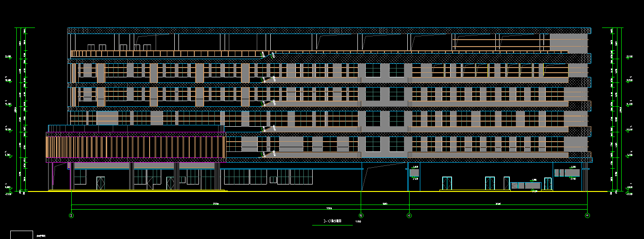Screen dimensions: 644x239
Task: Select the rightmost green axis bubble
Action: click(x=588, y=216)
